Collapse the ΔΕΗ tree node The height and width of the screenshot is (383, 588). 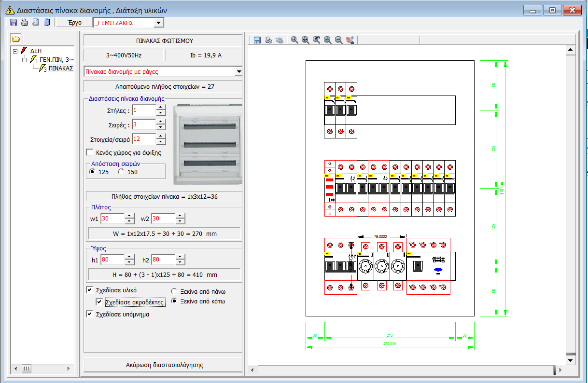[x=15, y=50]
